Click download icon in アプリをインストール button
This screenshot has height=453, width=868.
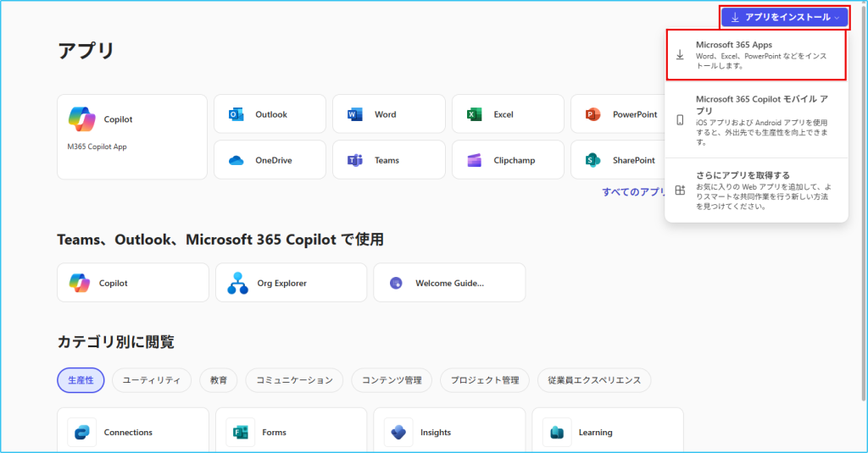(735, 17)
